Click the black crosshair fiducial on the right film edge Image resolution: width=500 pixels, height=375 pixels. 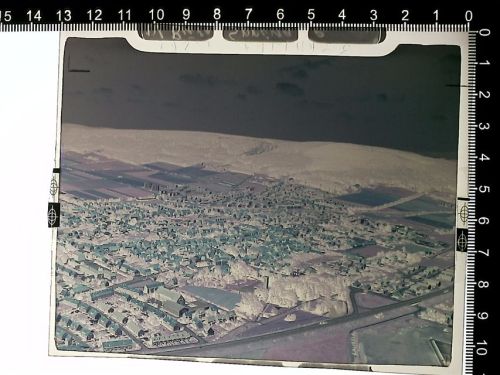tap(463, 240)
